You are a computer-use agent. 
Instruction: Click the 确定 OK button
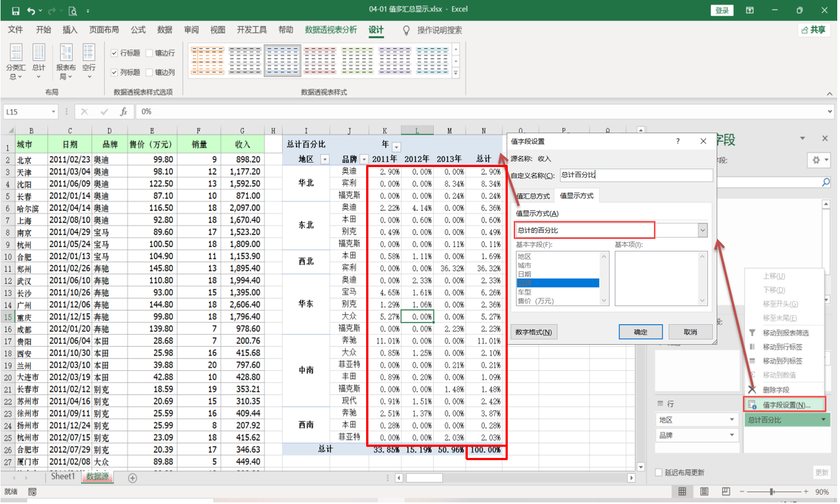pyautogui.click(x=641, y=332)
